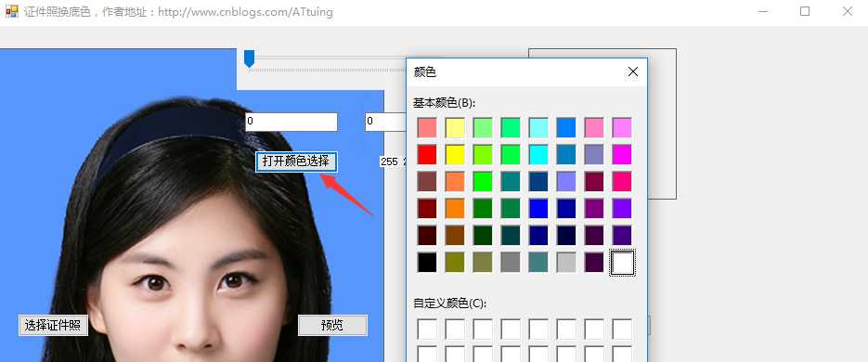868x362 pixels.
Task: Select the periwinkle gray-blue swatch
Action: pyautogui.click(x=594, y=154)
